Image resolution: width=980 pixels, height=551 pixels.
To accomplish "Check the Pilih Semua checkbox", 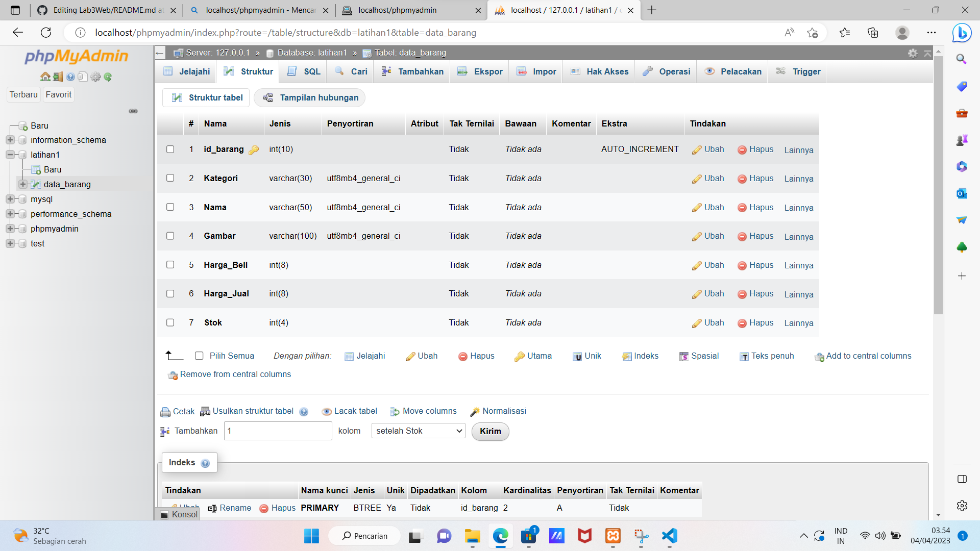I will [199, 356].
